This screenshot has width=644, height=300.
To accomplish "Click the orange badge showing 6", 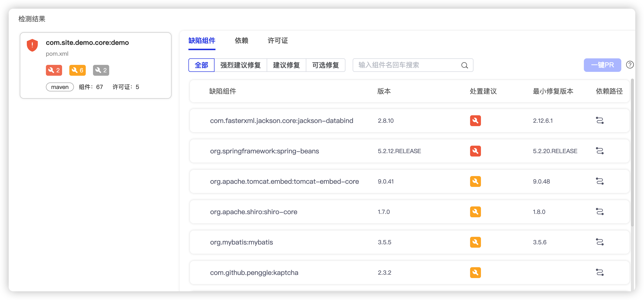I will [x=77, y=70].
